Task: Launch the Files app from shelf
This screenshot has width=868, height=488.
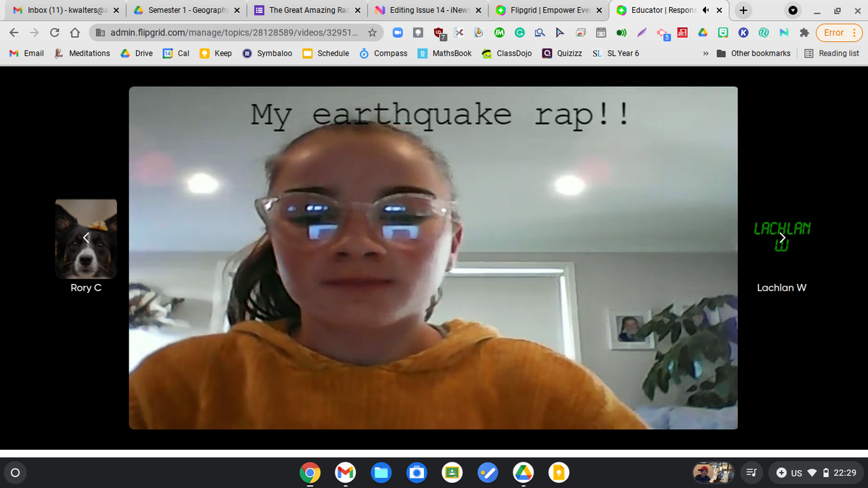Action: coord(380,473)
